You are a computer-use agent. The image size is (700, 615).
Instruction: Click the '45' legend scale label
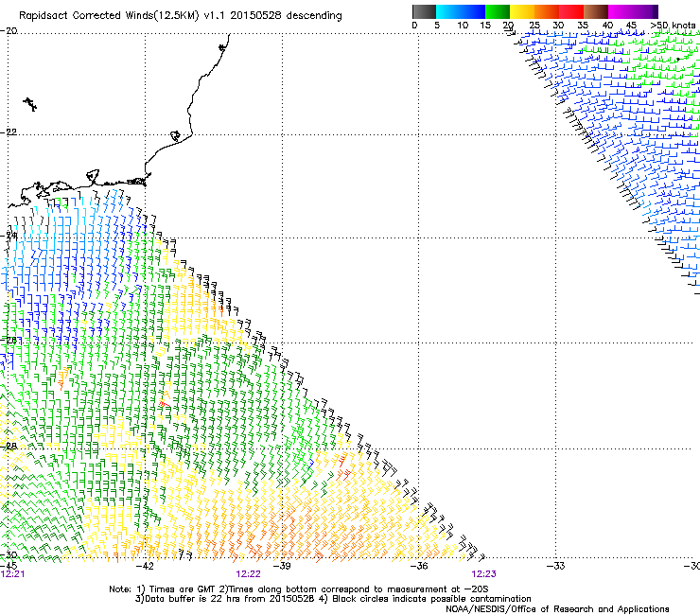[x=631, y=25]
